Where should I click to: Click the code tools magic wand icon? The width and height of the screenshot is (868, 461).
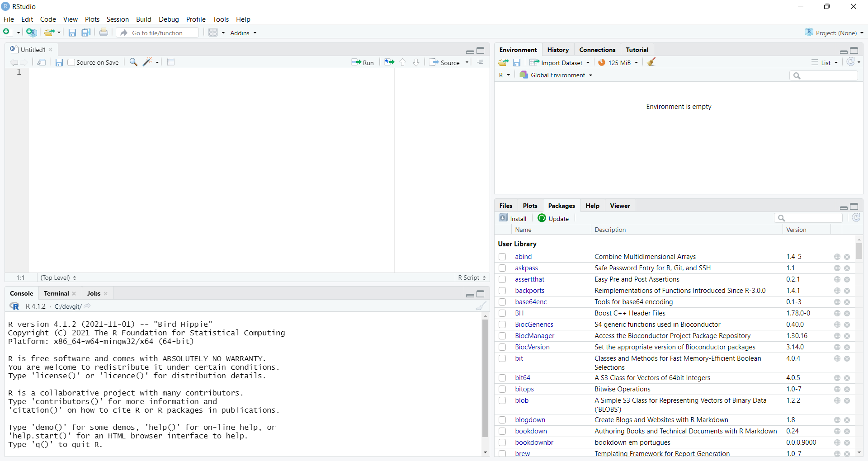coord(148,62)
